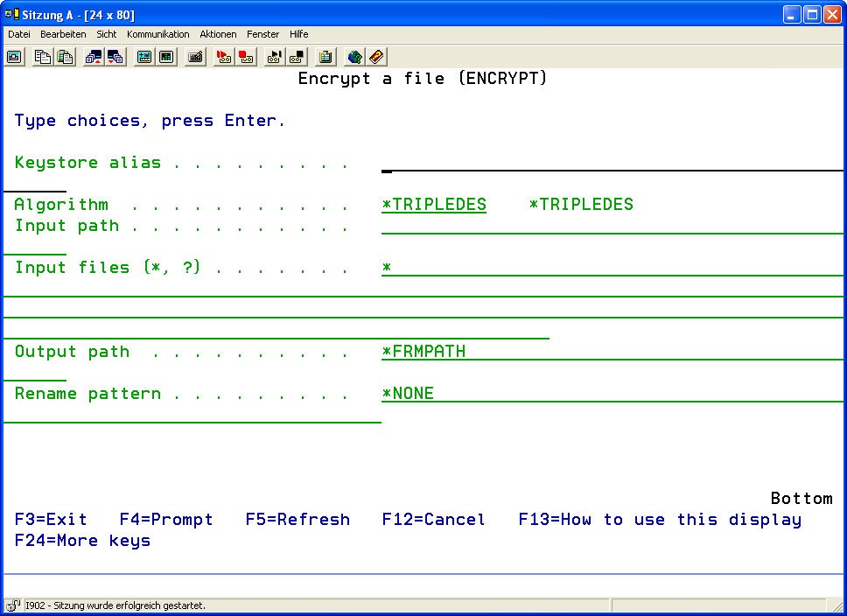Click the print screen toolbar icon
The height and width of the screenshot is (616, 847).
pos(14,57)
